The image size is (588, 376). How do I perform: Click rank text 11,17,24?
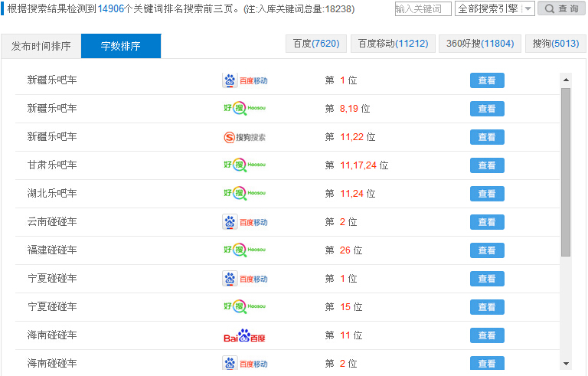pyautogui.click(x=358, y=165)
